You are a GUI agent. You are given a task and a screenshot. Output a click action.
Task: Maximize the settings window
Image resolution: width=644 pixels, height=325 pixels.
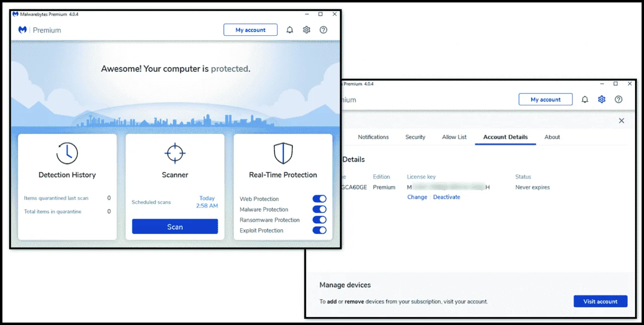tap(615, 84)
